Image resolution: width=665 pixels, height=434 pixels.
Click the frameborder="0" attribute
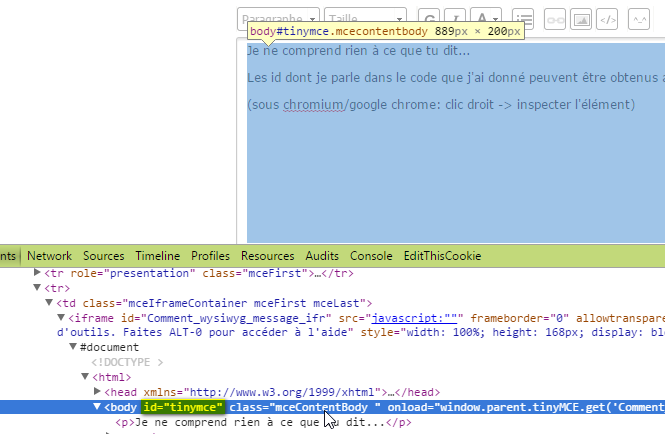(x=520, y=318)
